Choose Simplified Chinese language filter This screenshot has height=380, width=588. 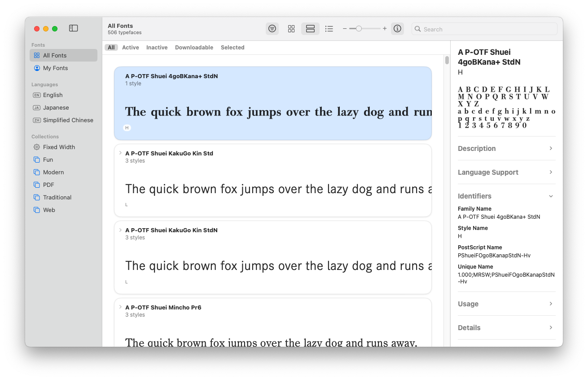point(63,120)
